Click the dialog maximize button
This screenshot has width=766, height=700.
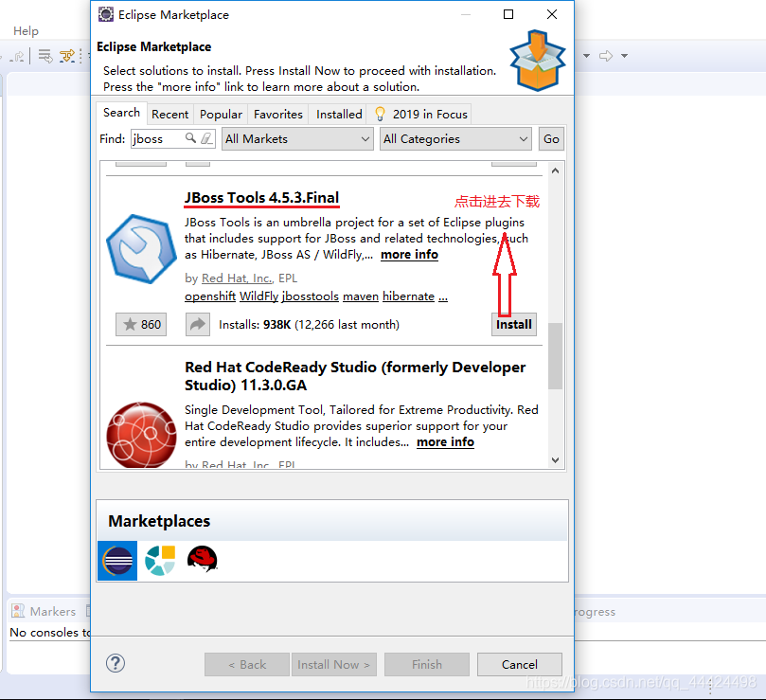point(508,14)
